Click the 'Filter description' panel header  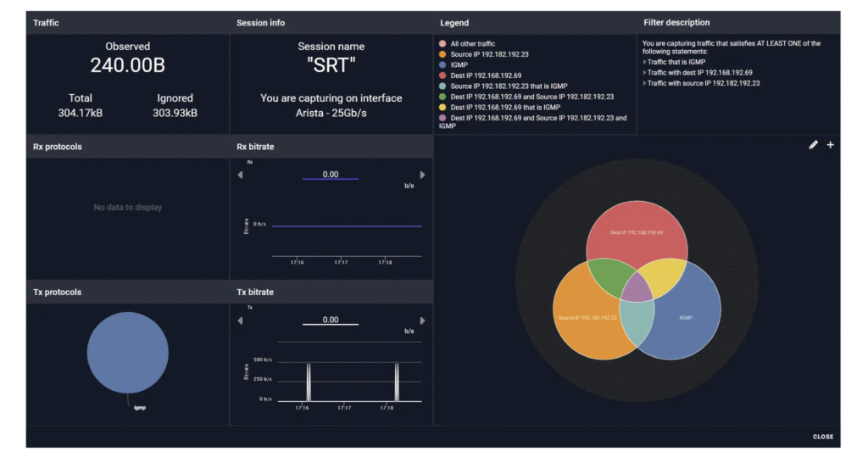tap(676, 23)
